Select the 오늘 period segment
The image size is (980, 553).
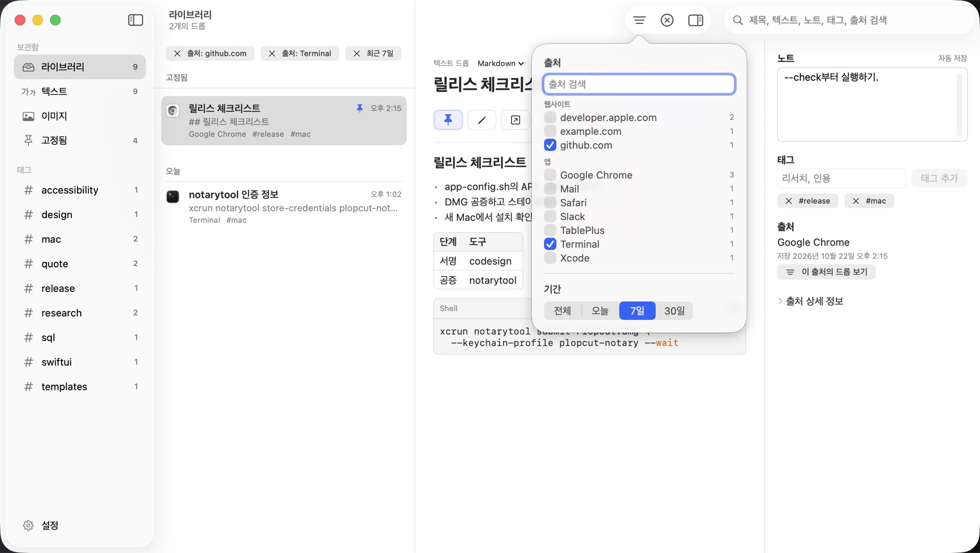pyautogui.click(x=600, y=311)
